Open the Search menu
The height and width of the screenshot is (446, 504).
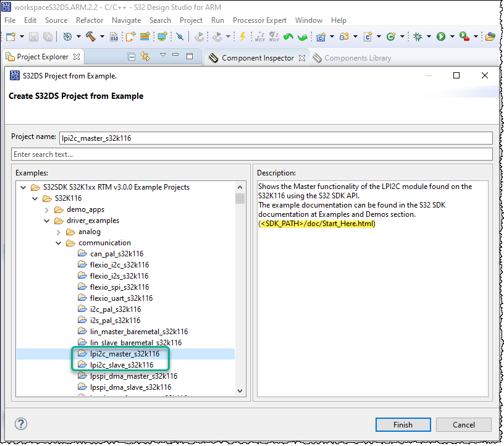[x=160, y=20]
